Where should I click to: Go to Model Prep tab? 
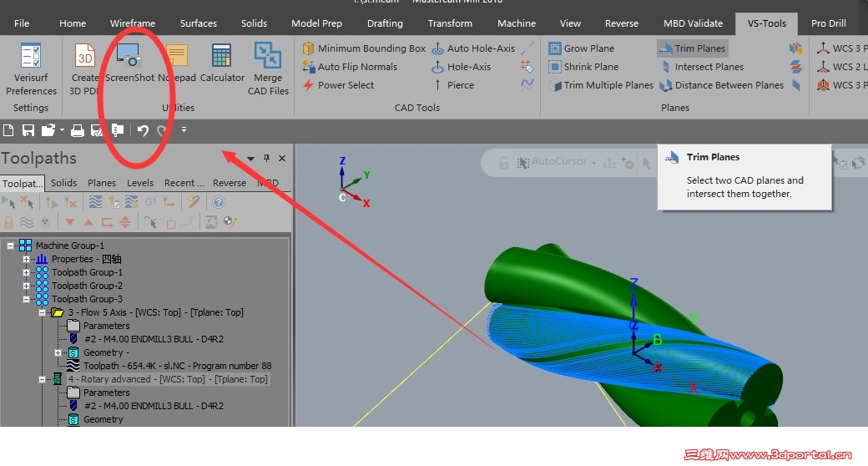click(316, 23)
